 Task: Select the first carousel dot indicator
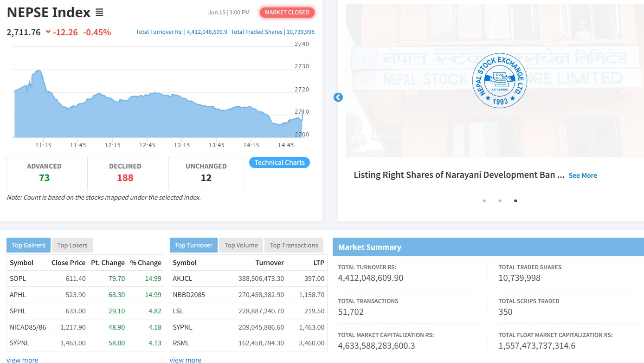pyautogui.click(x=484, y=201)
